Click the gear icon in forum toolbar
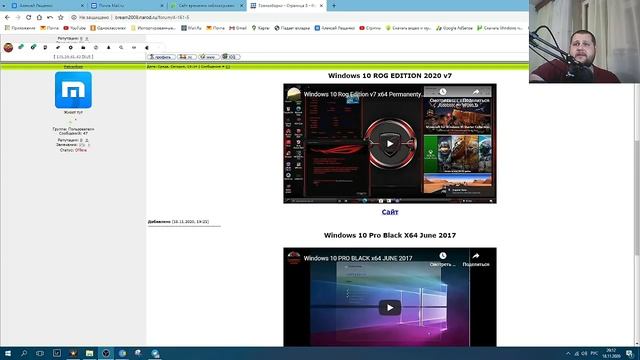 click(x=71, y=47)
